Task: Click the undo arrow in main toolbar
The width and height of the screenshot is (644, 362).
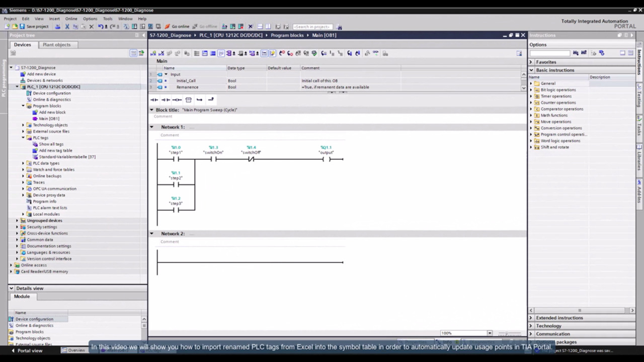Action: coord(100,27)
